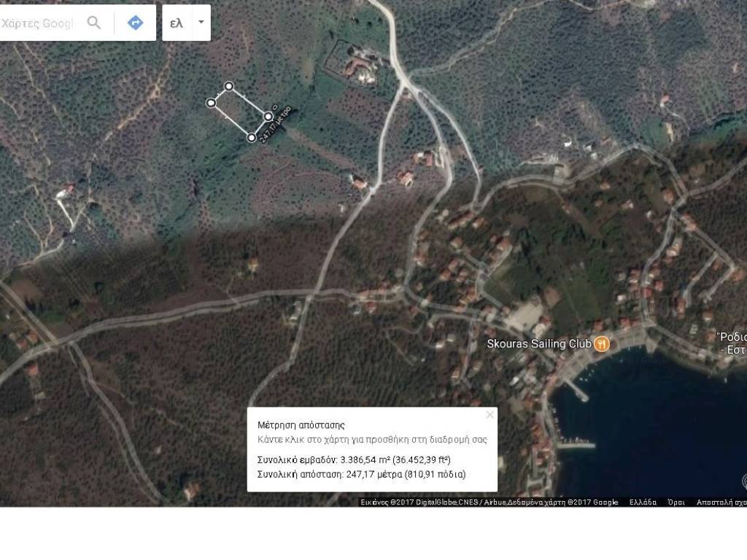
Task: Open directions with the blue arrow icon
Action: pyautogui.click(x=135, y=23)
